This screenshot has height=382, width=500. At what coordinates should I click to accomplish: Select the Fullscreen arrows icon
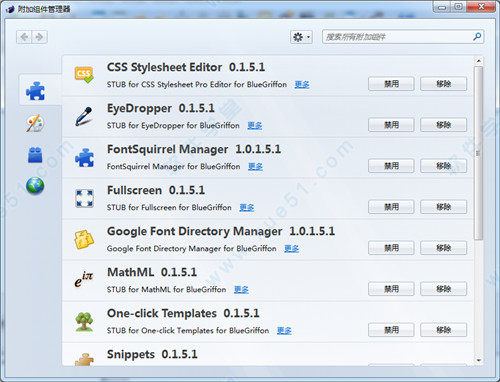point(84,198)
